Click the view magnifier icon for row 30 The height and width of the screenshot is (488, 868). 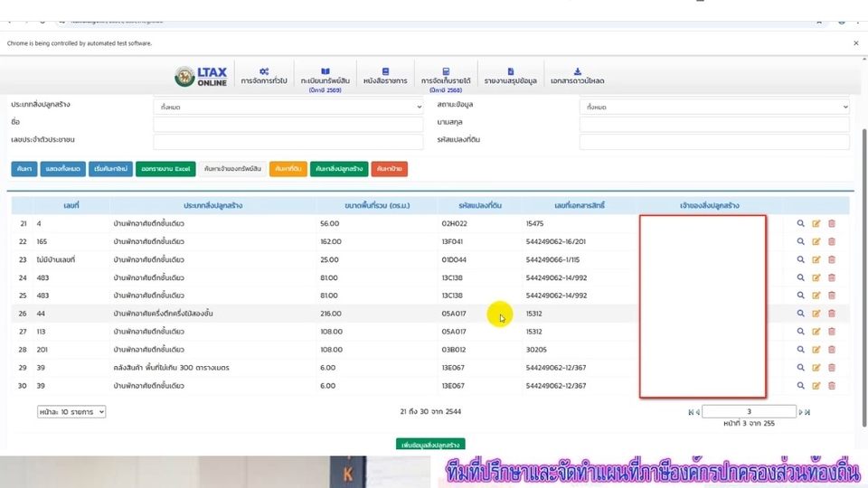[x=800, y=386]
